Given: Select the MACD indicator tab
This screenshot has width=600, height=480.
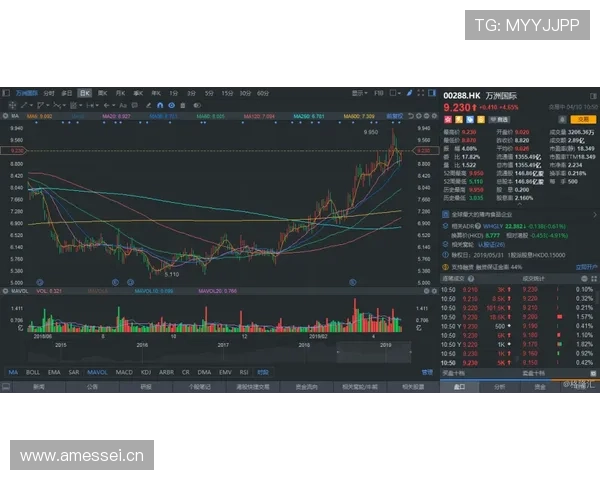Looking at the screenshot, I should click(124, 372).
